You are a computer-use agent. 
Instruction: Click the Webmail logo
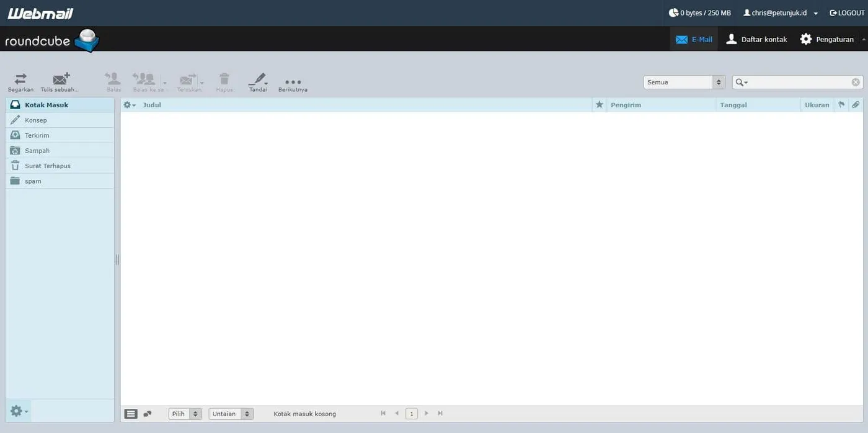point(40,13)
